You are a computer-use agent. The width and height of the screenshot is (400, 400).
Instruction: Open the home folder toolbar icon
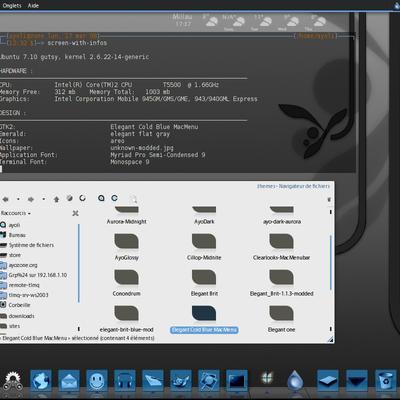[101, 198]
